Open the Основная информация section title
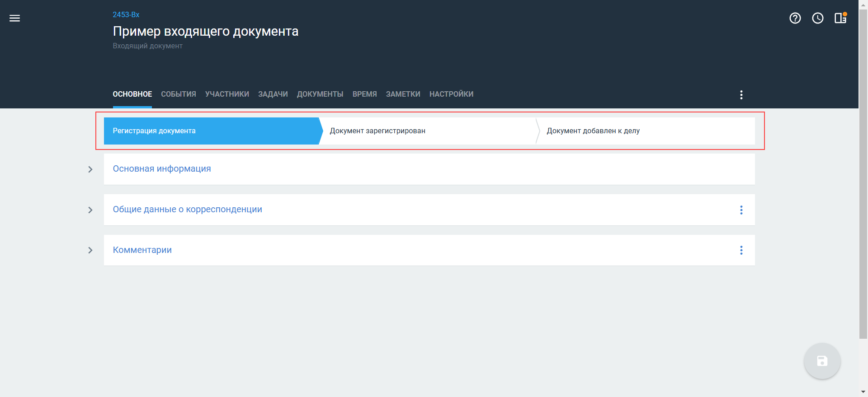The image size is (868, 397). coord(162,168)
